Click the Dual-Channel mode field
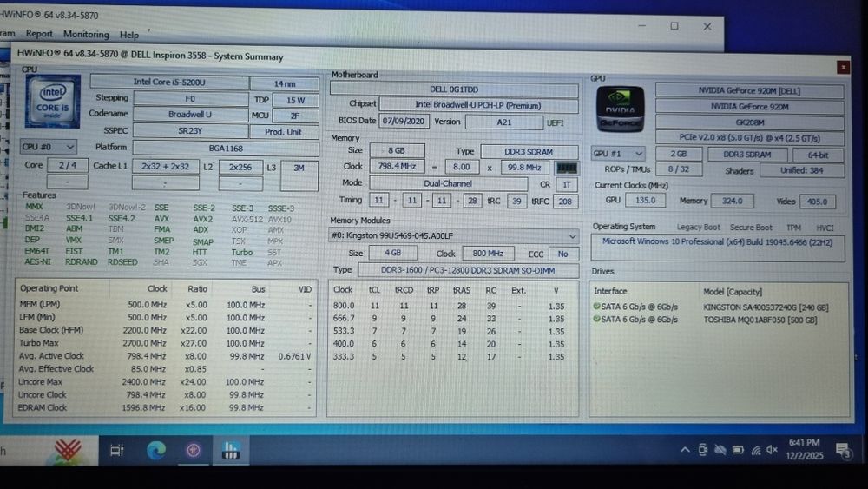This screenshot has height=489, width=868. coord(448,183)
